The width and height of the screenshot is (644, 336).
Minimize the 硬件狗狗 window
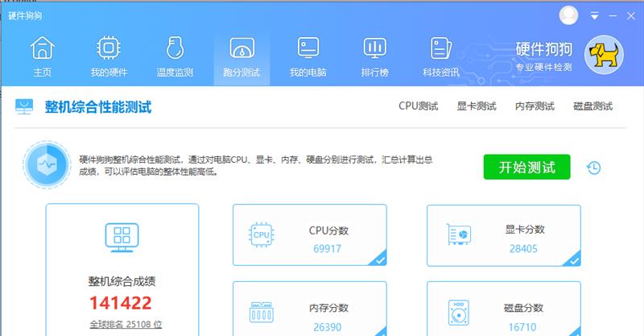click(613, 16)
